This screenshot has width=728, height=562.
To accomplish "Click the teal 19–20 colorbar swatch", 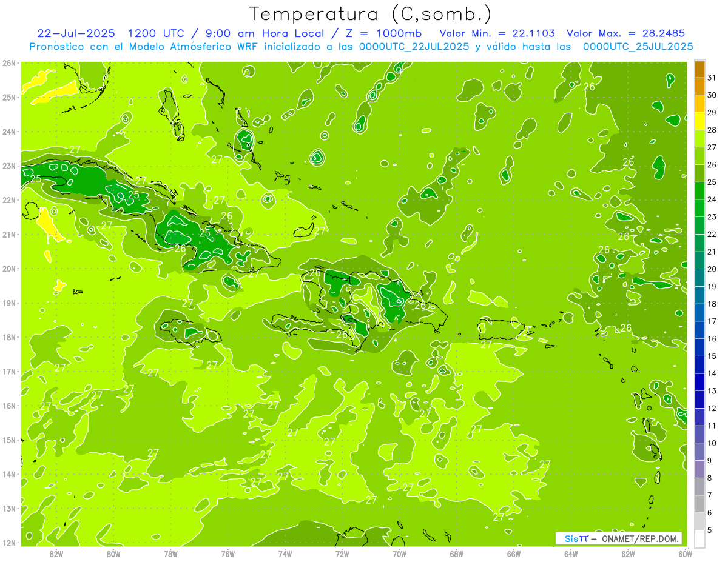I will coord(699,278).
